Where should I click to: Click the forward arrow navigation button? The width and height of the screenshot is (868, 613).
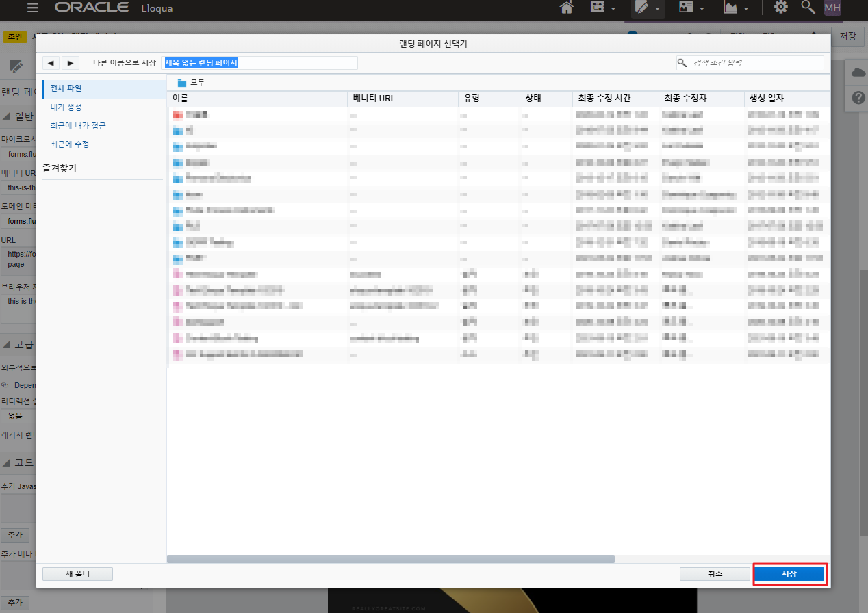71,63
